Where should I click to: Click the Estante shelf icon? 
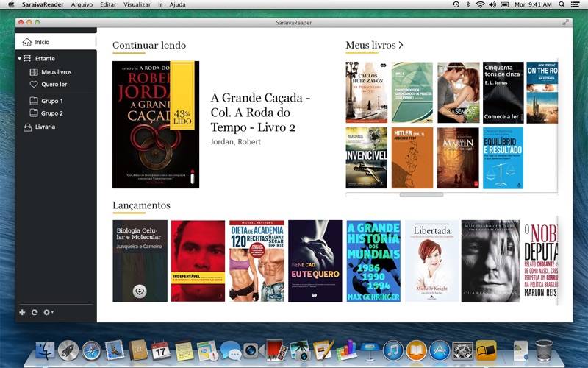point(27,59)
